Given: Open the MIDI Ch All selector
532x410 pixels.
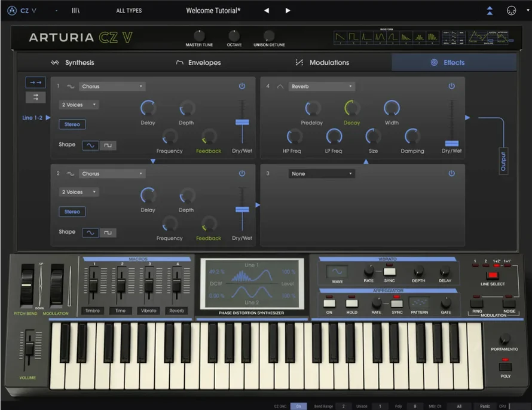Looking at the screenshot, I should (x=459, y=406).
